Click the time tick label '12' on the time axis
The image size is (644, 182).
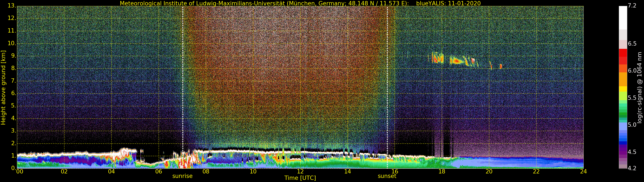(x=300, y=171)
